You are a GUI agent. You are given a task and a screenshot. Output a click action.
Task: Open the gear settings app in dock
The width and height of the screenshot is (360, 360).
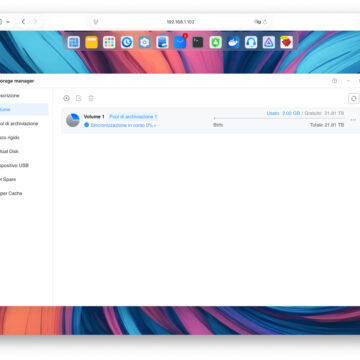click(144, 42)
